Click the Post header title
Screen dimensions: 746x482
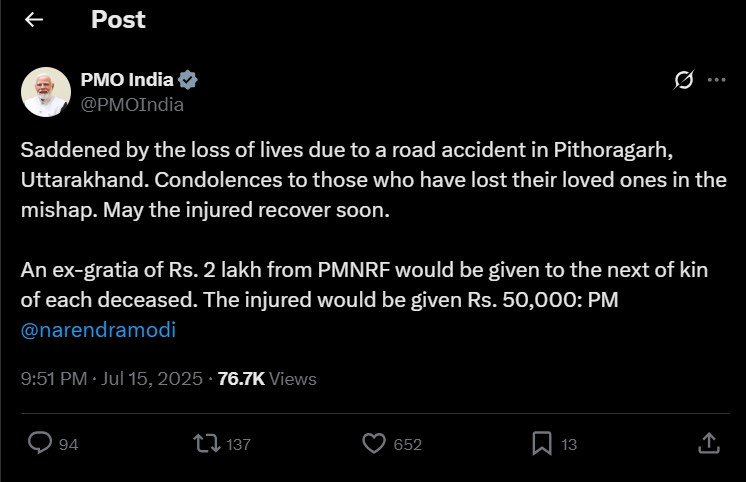tap(118, 19)
